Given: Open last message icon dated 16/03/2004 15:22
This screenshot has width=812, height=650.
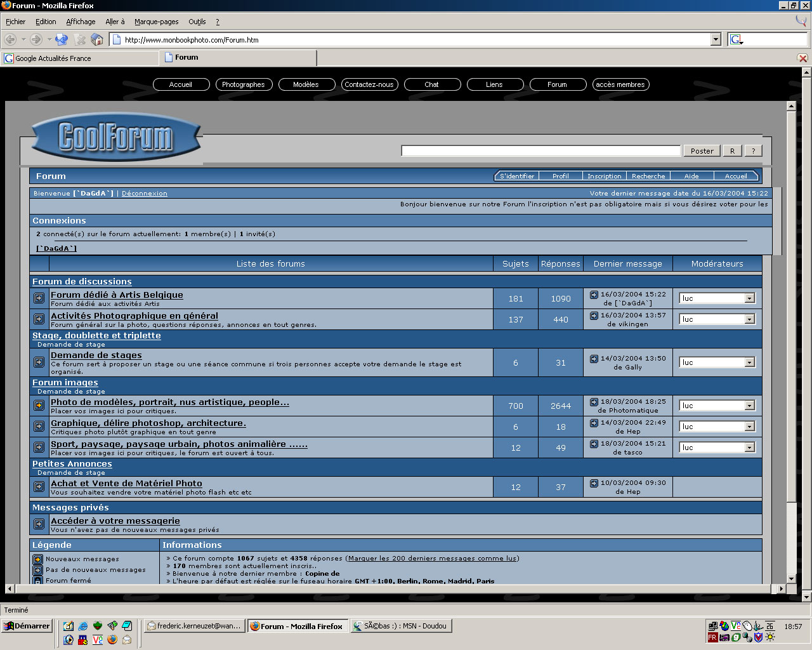Looking at the screenshot, I should pos(594,295).
